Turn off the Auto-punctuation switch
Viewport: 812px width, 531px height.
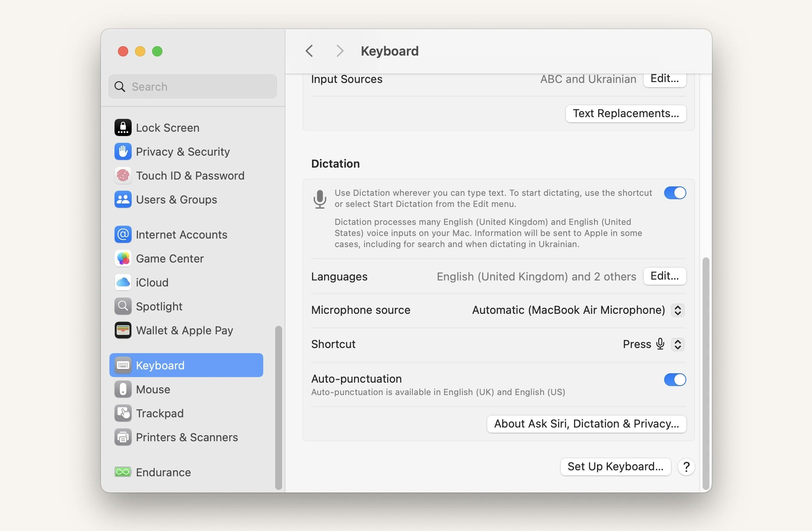point(675,380)
